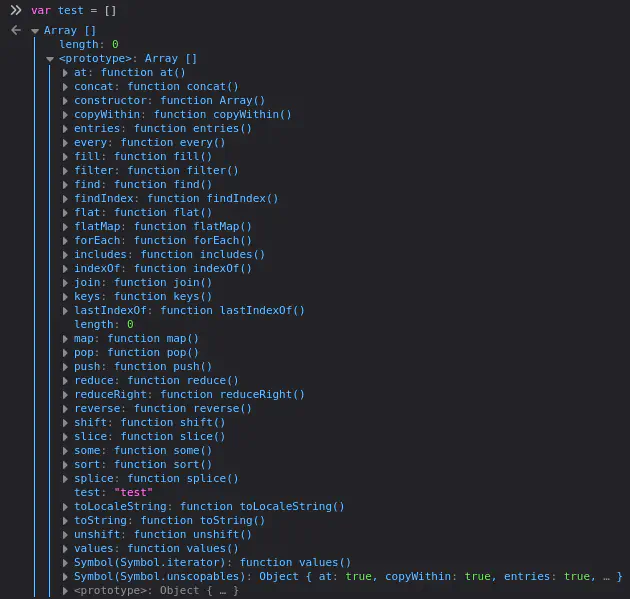
Task: Expand the concat function entry
Action: [x=66, y=87]
